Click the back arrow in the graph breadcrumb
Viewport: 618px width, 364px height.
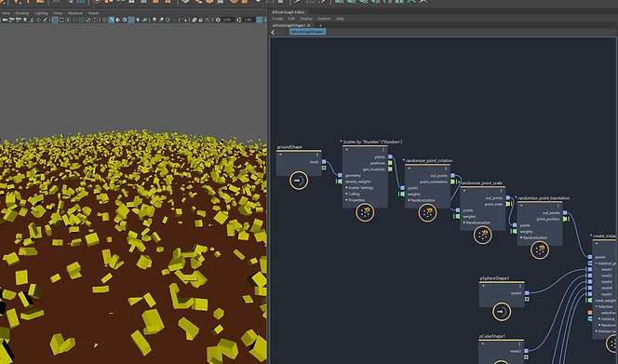(x=273, y=32)
